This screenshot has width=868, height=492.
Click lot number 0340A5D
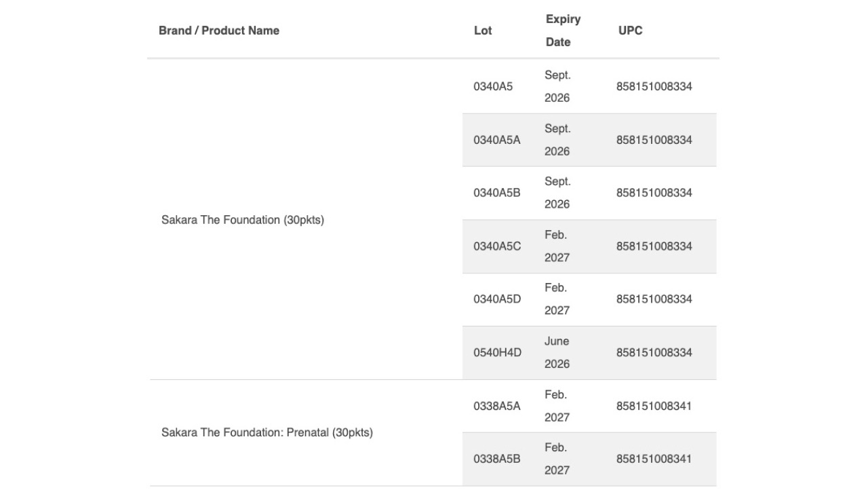[497, 299]
